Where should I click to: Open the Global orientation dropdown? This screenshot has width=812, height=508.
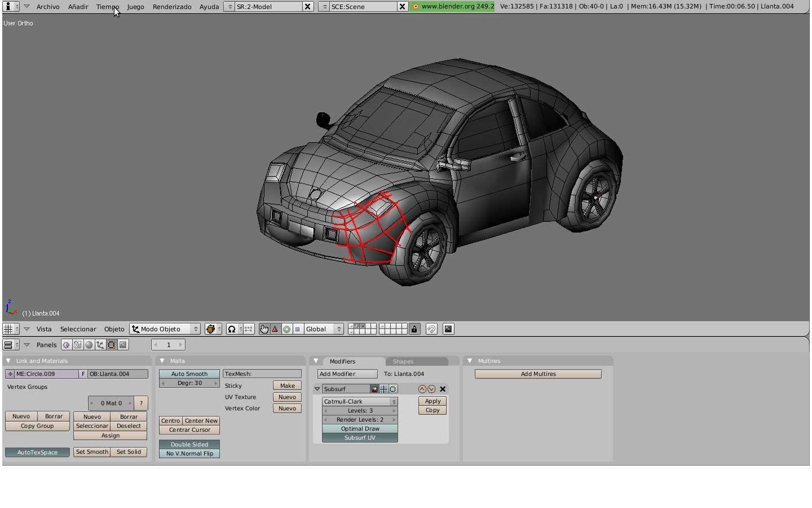tap(324, 329)
